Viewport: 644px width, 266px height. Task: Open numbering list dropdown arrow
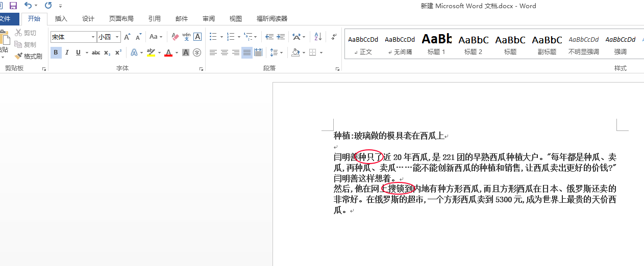(238, 37)
